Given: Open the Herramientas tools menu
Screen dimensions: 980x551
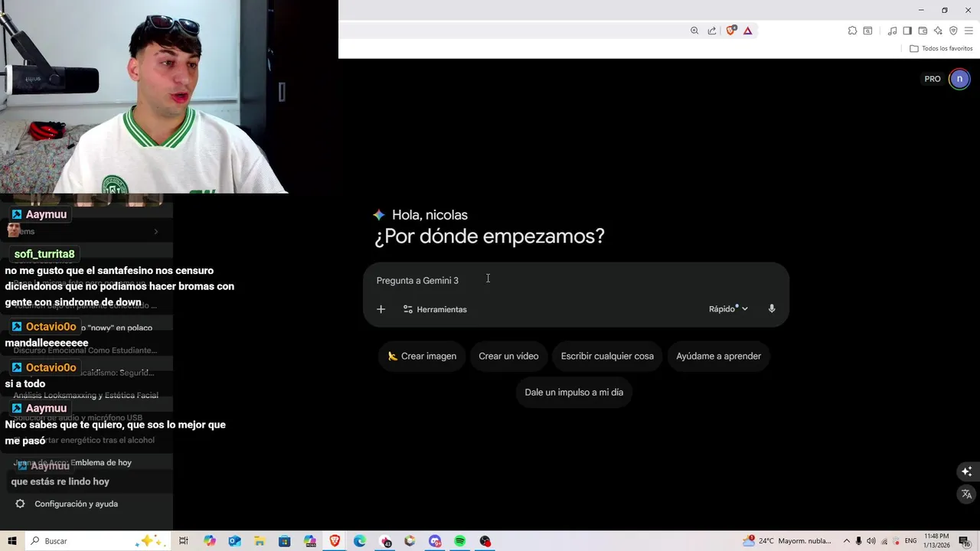Looking at the screenshot, I should click(435, 309).
